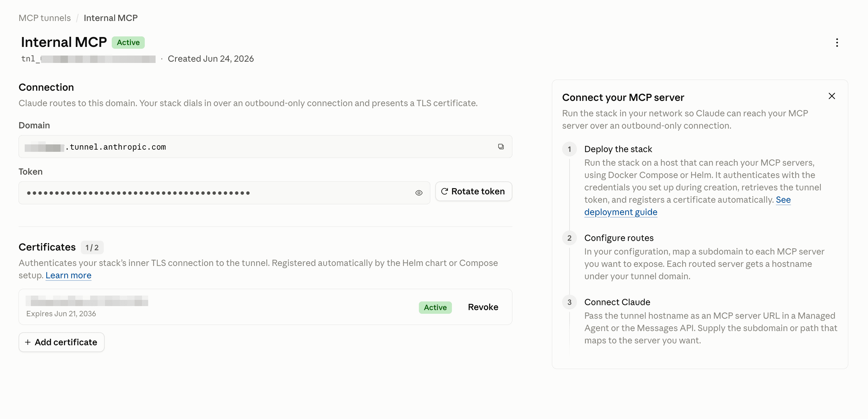868x419 pixels.
Task: Click the Add certificate button
Action: click(x=61, y=342)
